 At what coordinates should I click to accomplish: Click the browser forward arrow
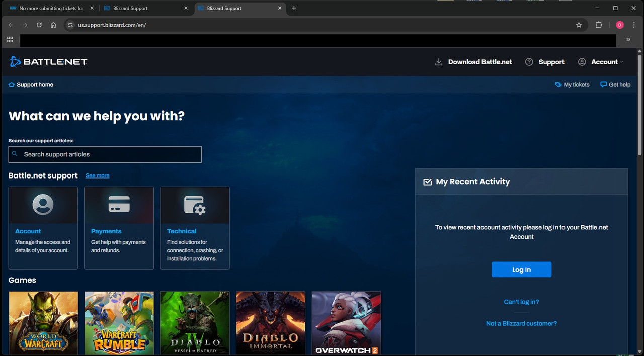[25, 25]
